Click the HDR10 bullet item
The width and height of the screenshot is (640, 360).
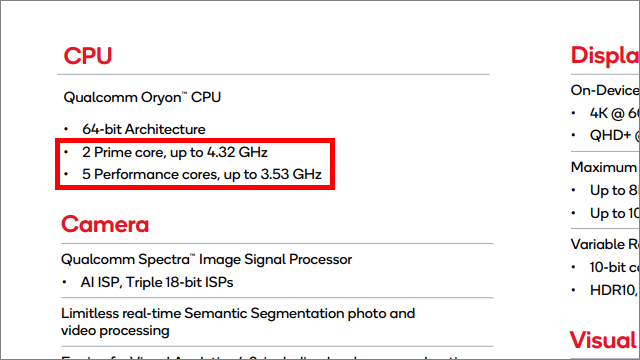click(614, 290)
